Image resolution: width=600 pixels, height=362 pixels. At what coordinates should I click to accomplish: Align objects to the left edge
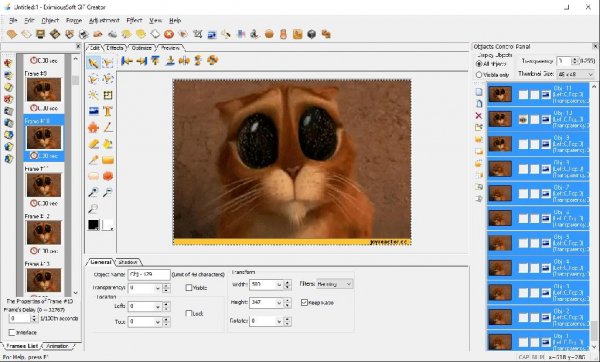click(127, 60)
